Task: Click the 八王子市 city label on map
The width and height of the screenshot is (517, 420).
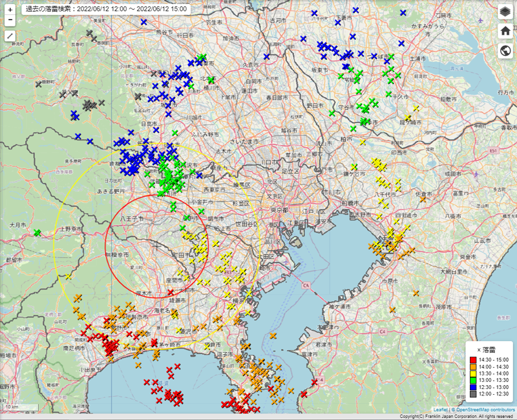Action: click(x=131, y=219)
